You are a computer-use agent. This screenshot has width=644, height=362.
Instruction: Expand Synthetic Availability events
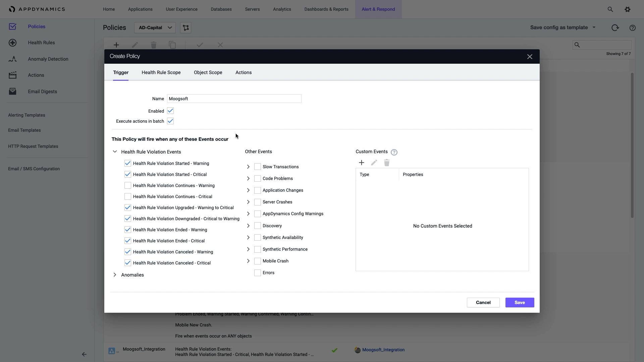click(x=248, y=237)
